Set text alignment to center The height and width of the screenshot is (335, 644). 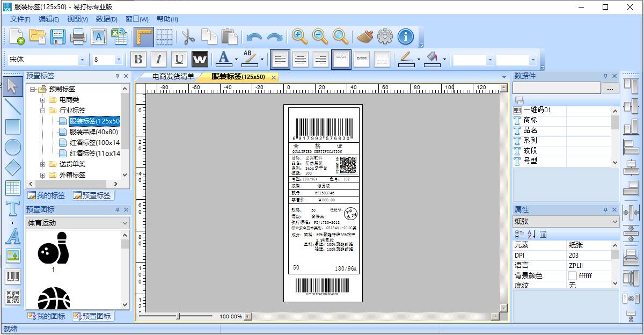pos(301,59)
